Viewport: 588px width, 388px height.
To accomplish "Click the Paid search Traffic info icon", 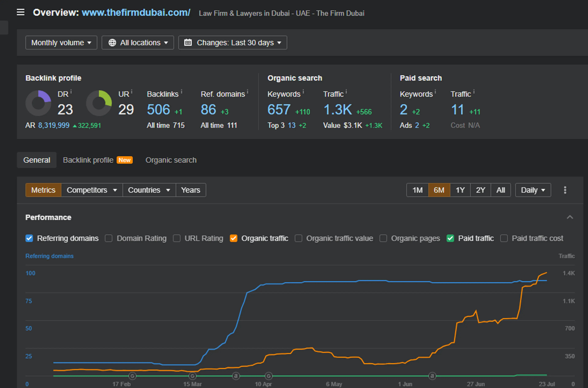I will coord(474,92).
